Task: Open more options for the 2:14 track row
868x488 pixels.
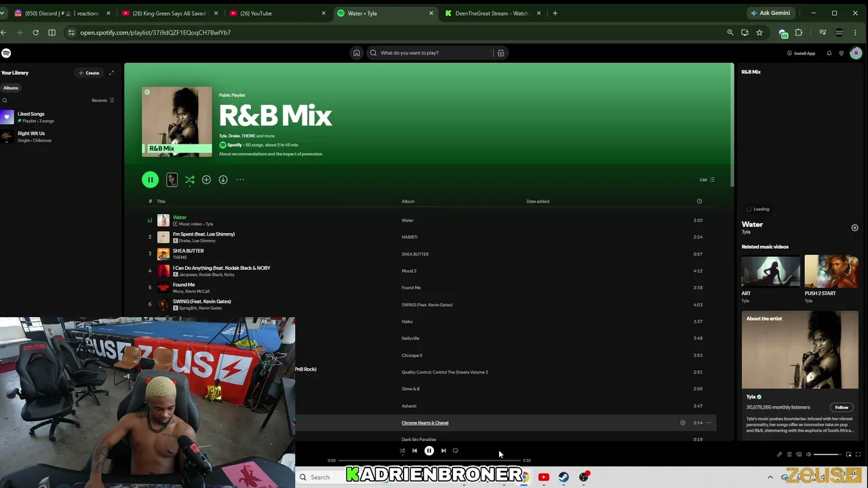Action: point(709,423)
